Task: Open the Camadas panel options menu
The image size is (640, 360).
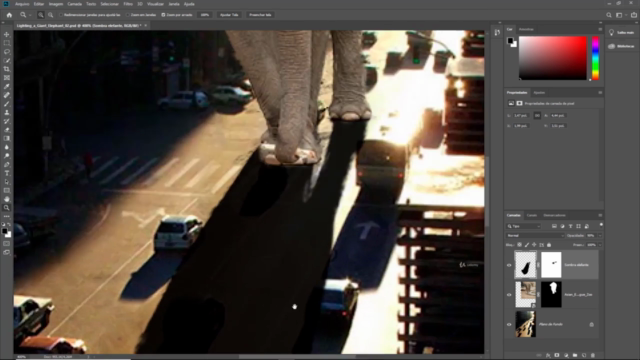Action: click(x=600, y=215)
